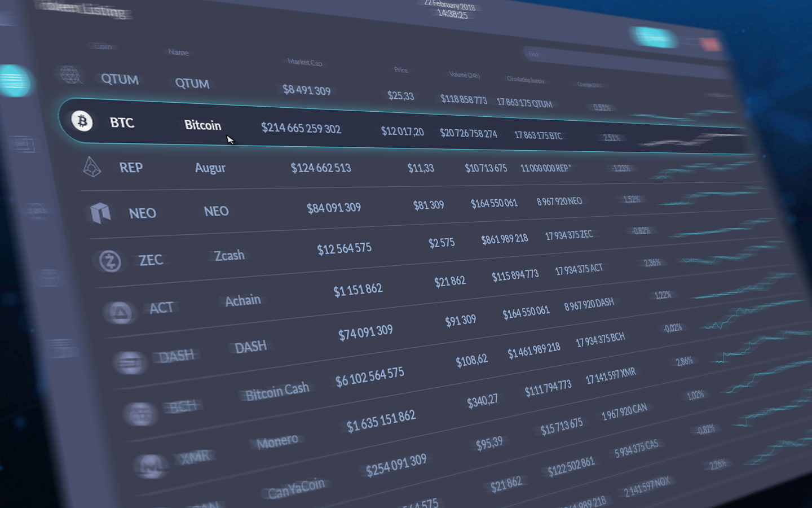Click market cap $6 102 564 575
The height and width of the screenshot is (508, 812).
tap(369, 376)
